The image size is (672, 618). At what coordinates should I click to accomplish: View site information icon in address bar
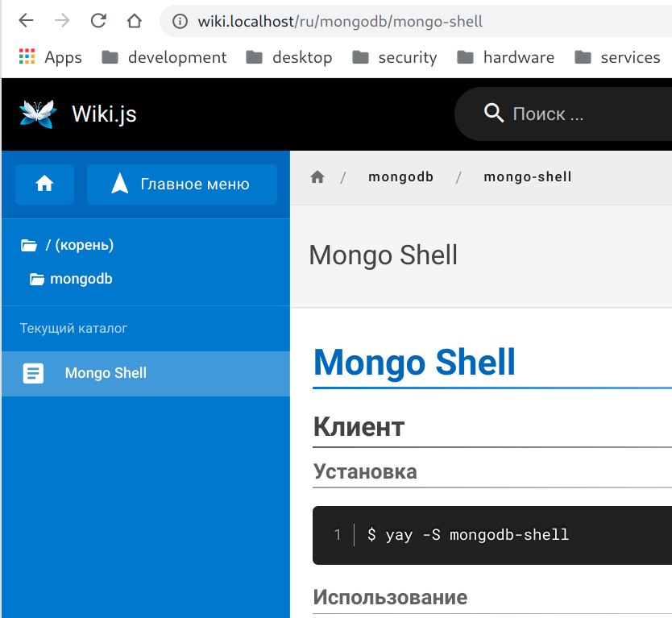point(180,21)
